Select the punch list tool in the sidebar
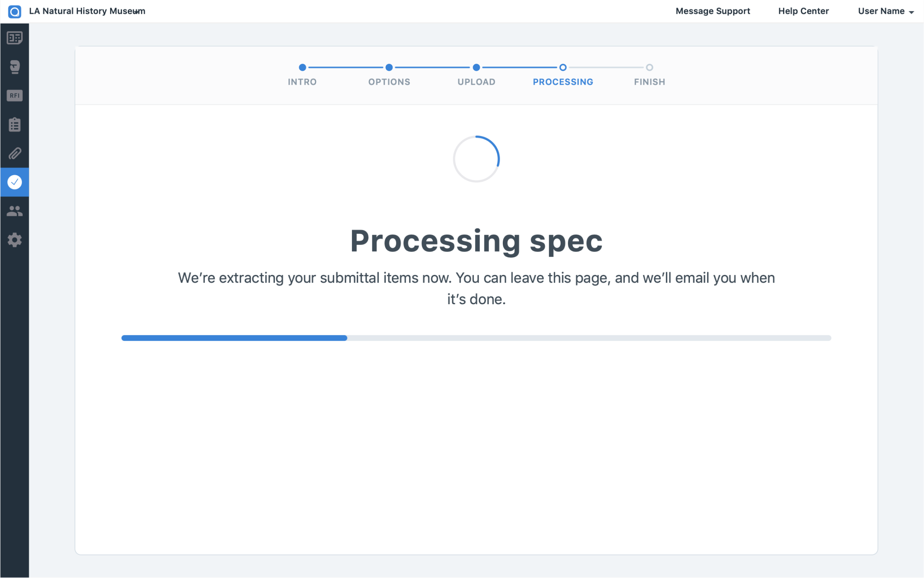Image resolution: width=924 pixels, height=578 pixels. coord(15,67)
